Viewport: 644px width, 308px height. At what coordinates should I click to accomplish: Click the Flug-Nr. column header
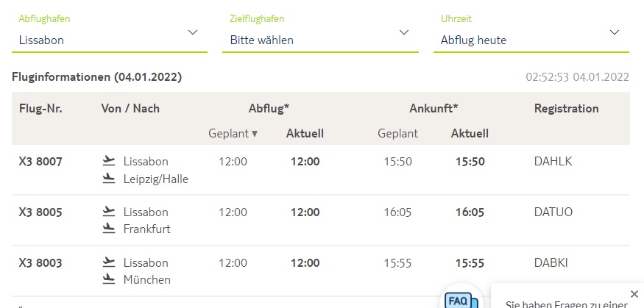(40, 108)
